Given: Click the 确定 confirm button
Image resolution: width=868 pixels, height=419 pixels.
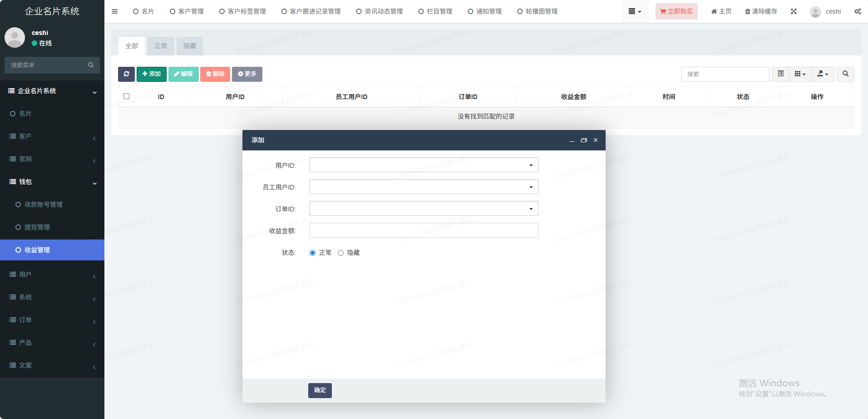Looking at the screenshot, I should click(320, 390).
